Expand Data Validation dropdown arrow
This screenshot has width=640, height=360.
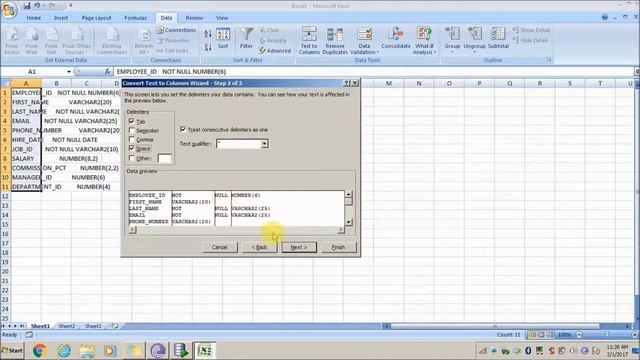[378, 53]
